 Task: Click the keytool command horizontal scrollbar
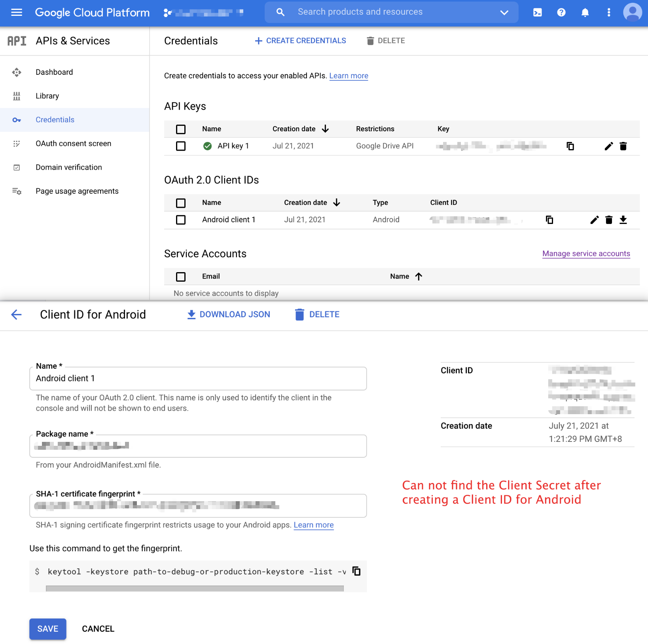[195, 588]
